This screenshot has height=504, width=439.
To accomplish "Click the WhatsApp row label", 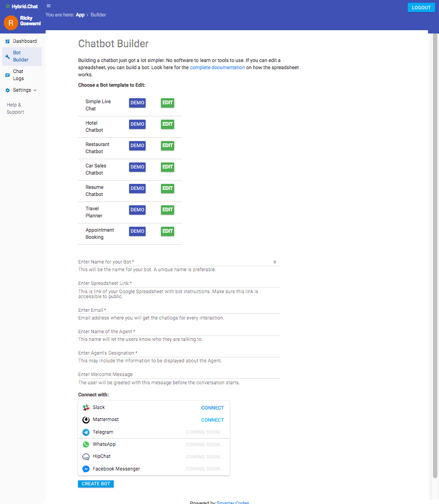I will tap(104, 444).
